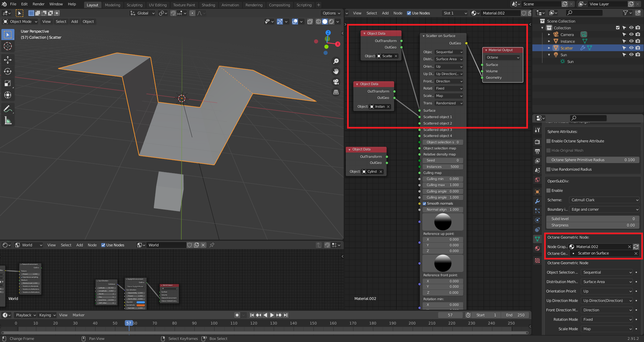Activate the Transform tool

click(x=8, y=95)
